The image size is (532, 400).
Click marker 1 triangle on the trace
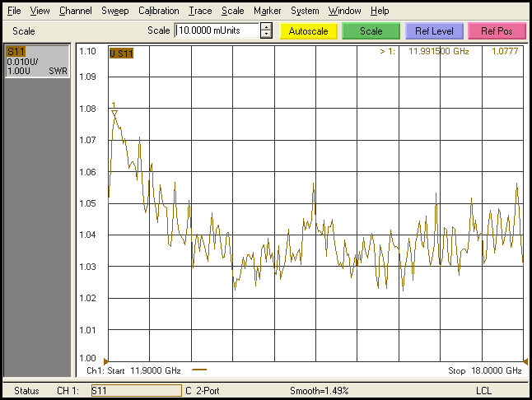click(114, 113)
